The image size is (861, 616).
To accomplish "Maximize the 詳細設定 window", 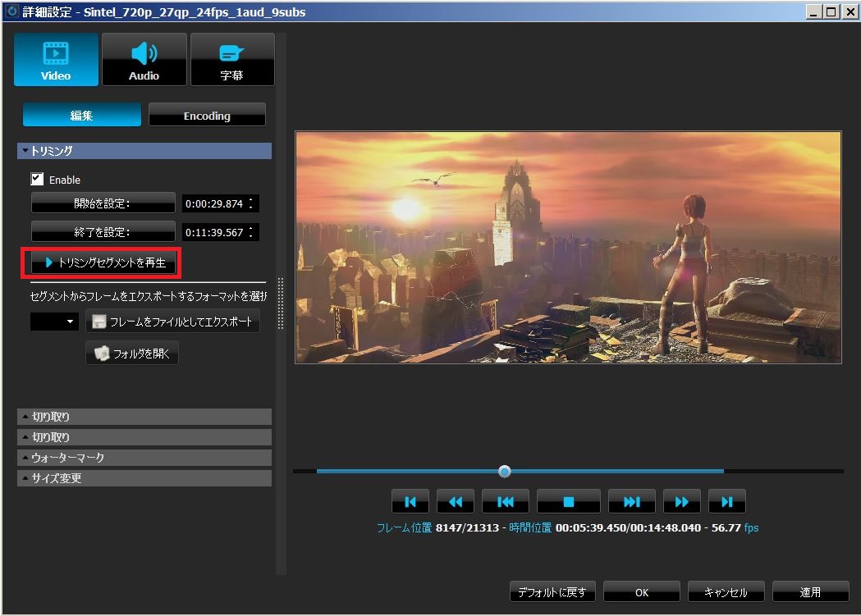I will pos(831,11).
